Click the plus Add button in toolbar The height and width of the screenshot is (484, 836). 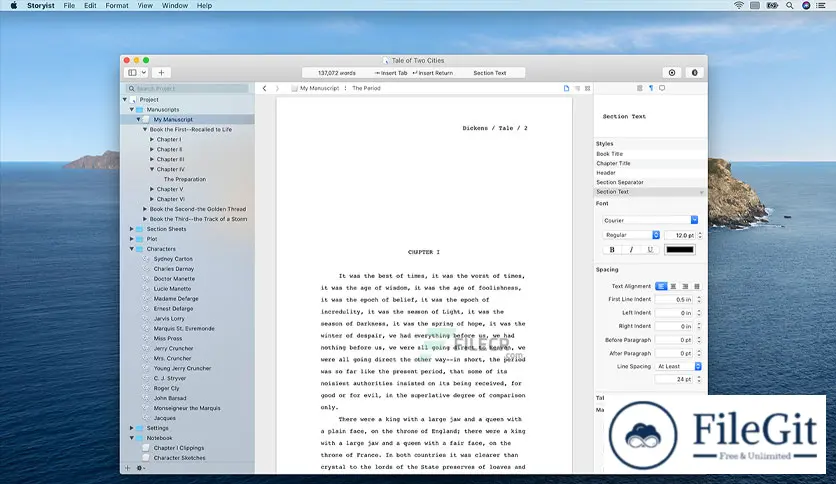[x=161, y=72]
